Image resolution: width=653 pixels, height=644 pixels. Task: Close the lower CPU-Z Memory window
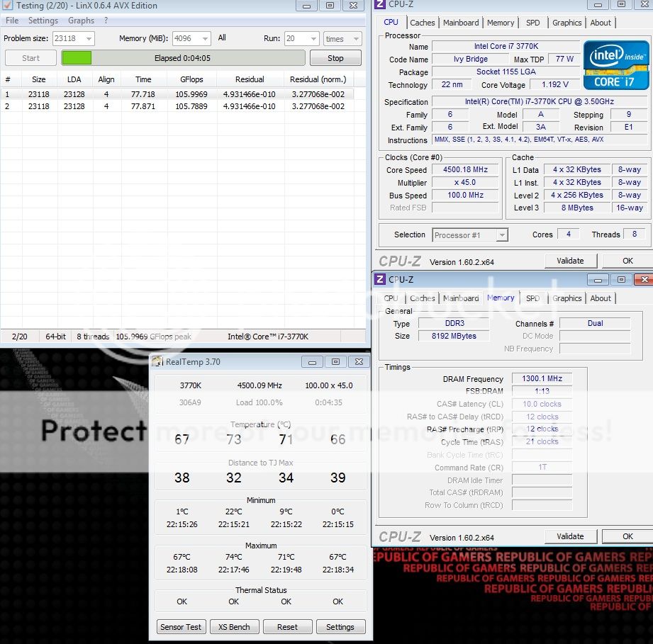(x=642, y=280)
